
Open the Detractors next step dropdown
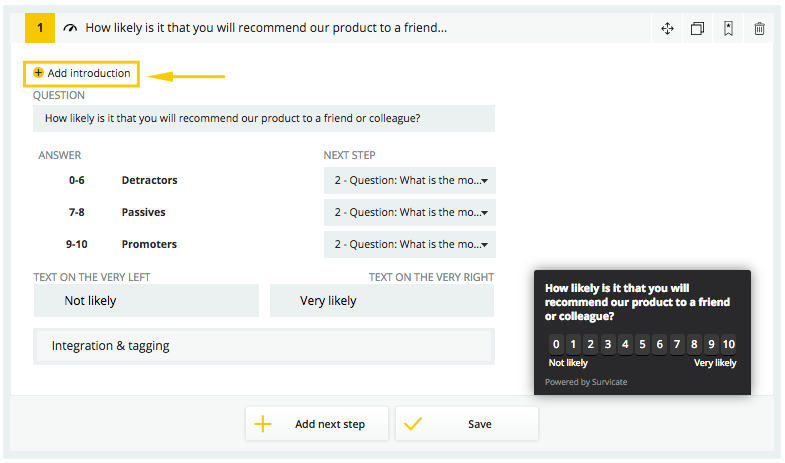click(x=410, y=180)
